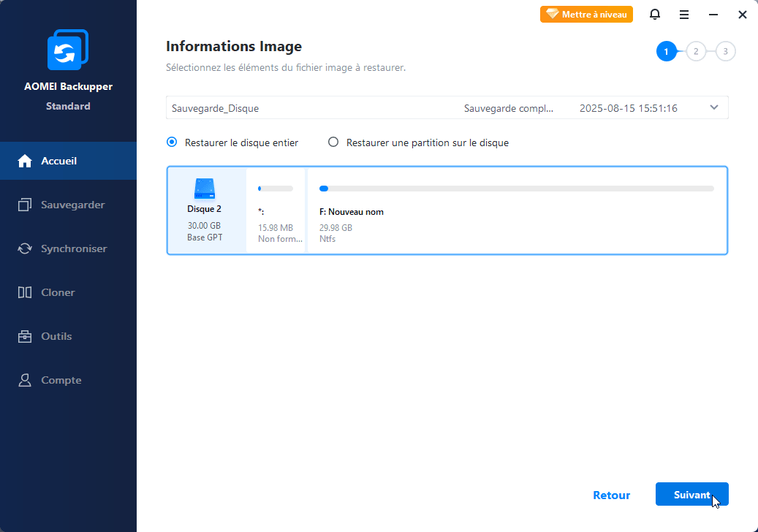This screenshot has height=532, width=758.
Task: Minimize the AOMEI Backupper window
Action: pos(713,15)
